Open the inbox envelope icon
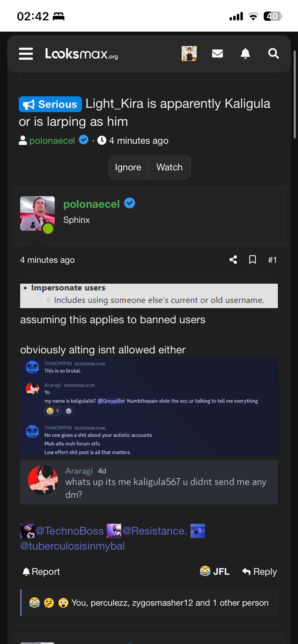The height and width of the screenshot is (644, 298). (x=217, y=53)
